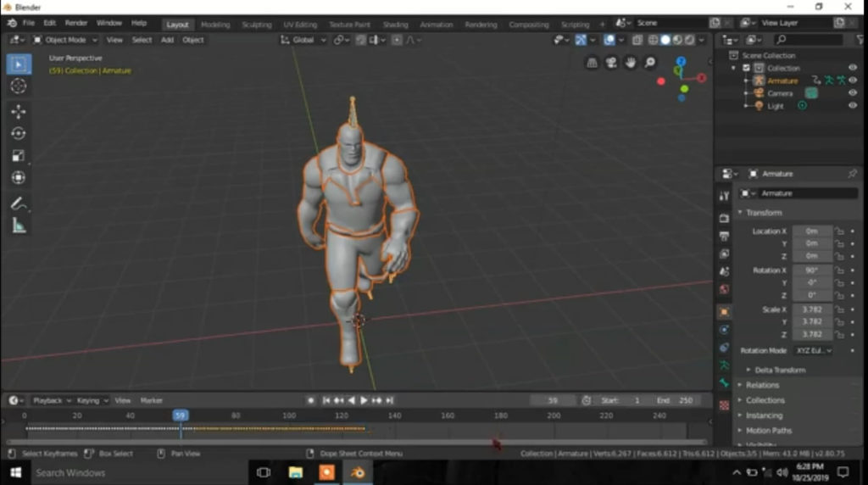The height and width of the screenshot is (485, 868).
Task: Switch to rendered viewport shading
Action: [x=690, y=40]
